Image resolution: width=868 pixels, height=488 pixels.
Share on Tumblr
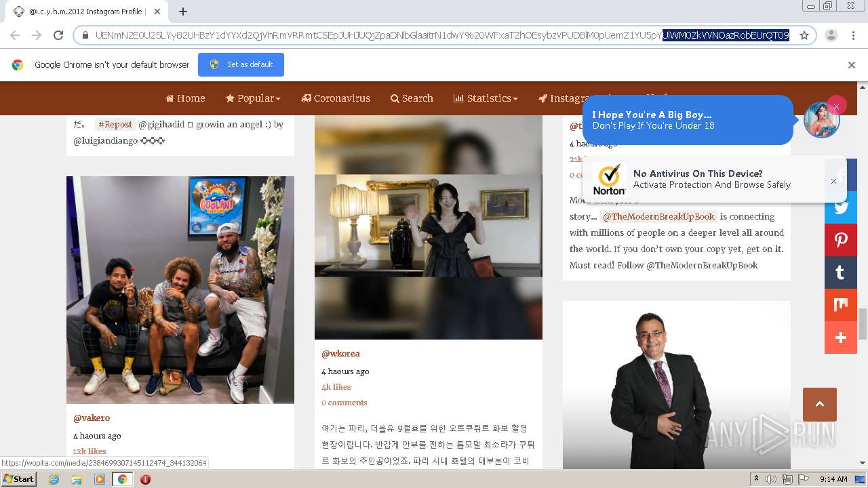841,272
